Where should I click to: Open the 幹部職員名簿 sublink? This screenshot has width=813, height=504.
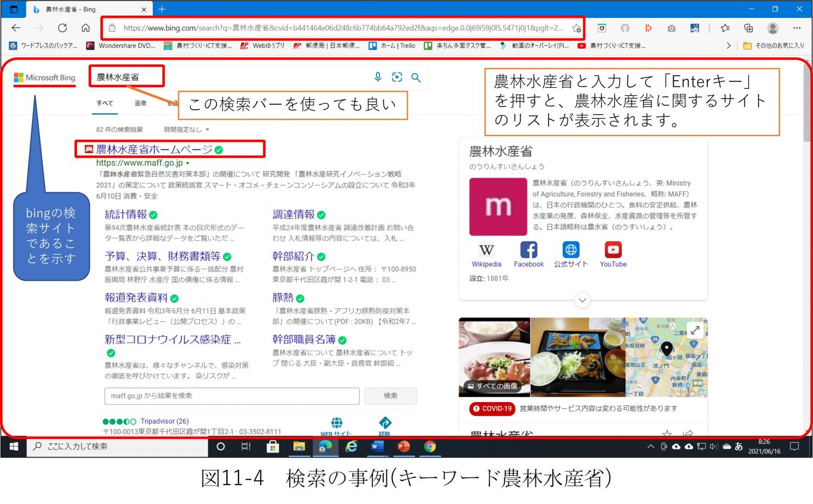pos(304,340)
